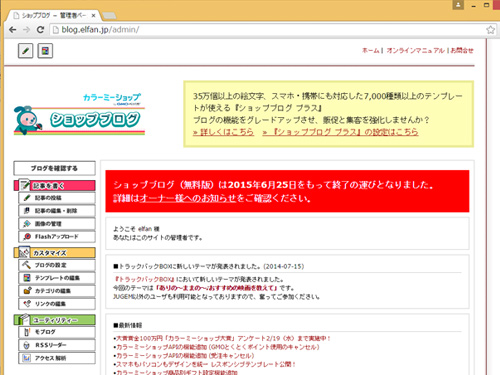Viewport: 500px width, 375px height.
Task: Select the カスタマイズ section header
Action: click(x=55, y=253)
